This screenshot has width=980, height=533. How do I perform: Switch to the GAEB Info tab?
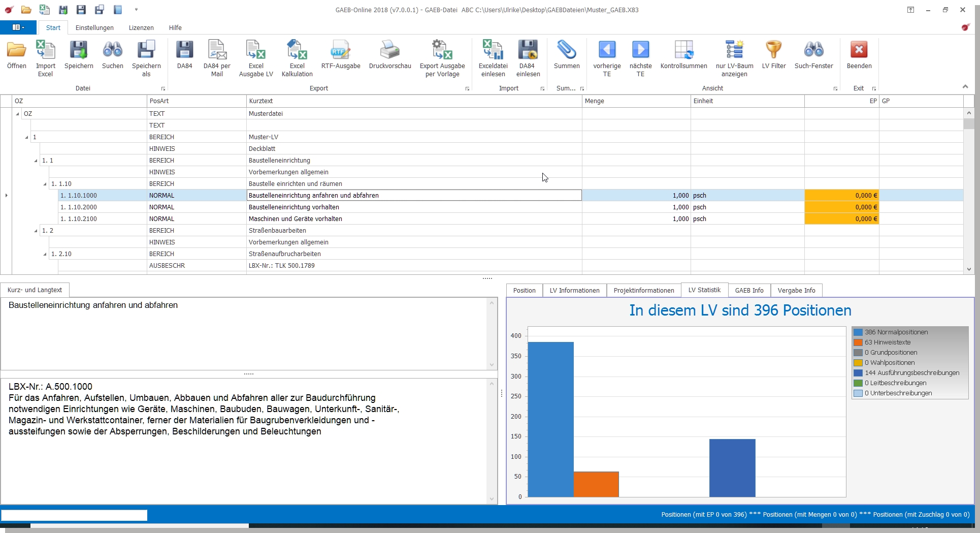749,290
